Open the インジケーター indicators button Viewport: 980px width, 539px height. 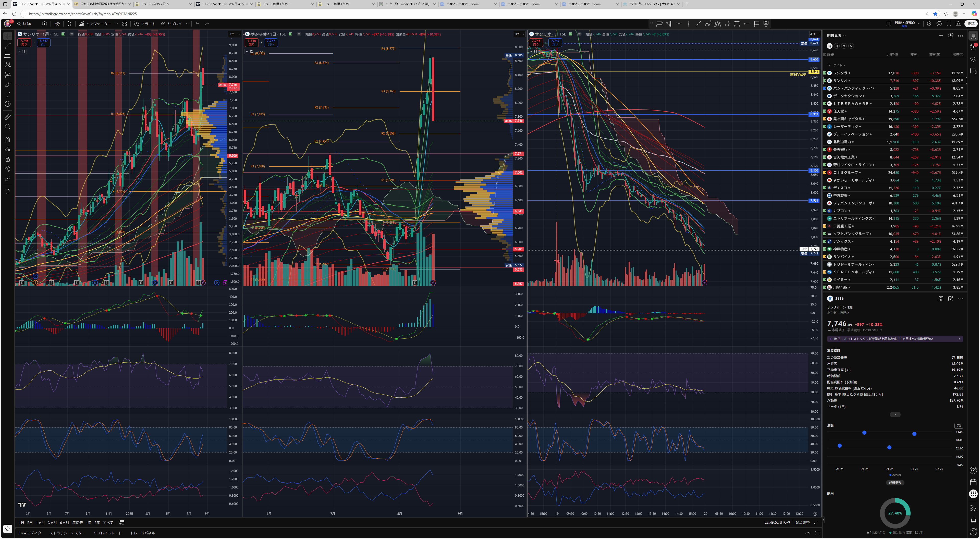tap(95, 23)
